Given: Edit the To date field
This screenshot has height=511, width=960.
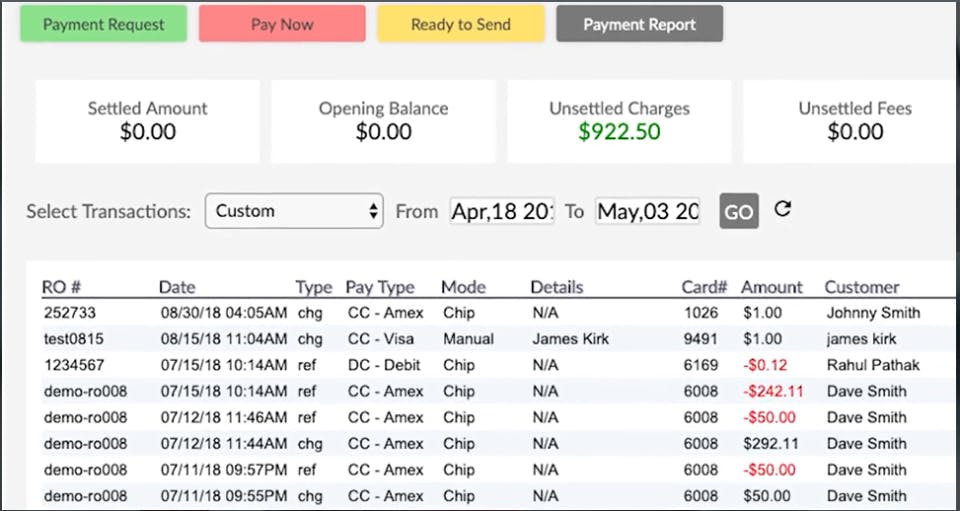Looking at the screenshot, I should tap(647, 211).
